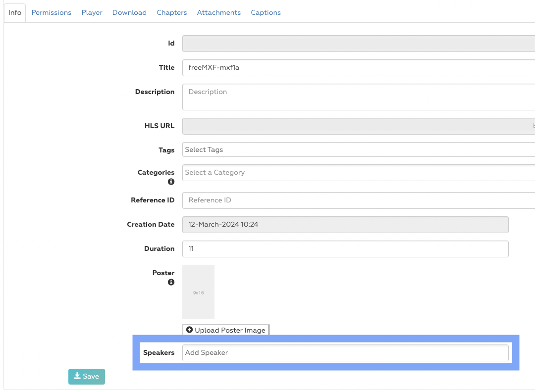Click the Reference ID input
The image size is (535, 392).
359,200
